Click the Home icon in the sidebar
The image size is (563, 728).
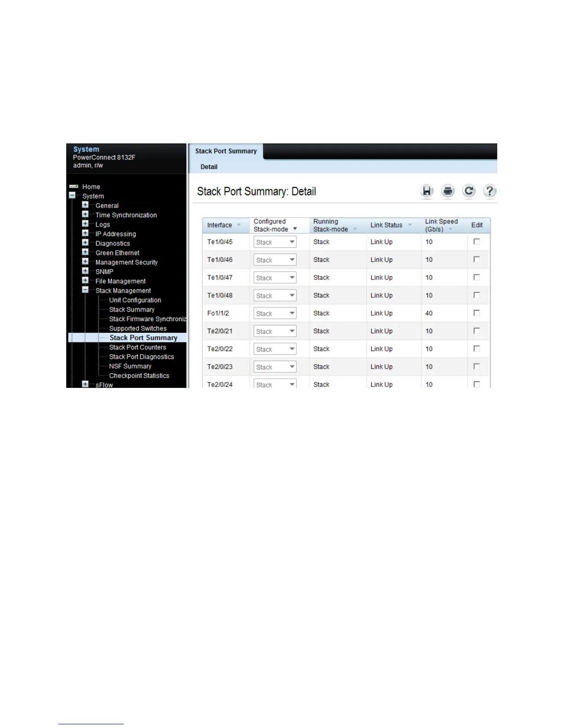click(74, 187)
